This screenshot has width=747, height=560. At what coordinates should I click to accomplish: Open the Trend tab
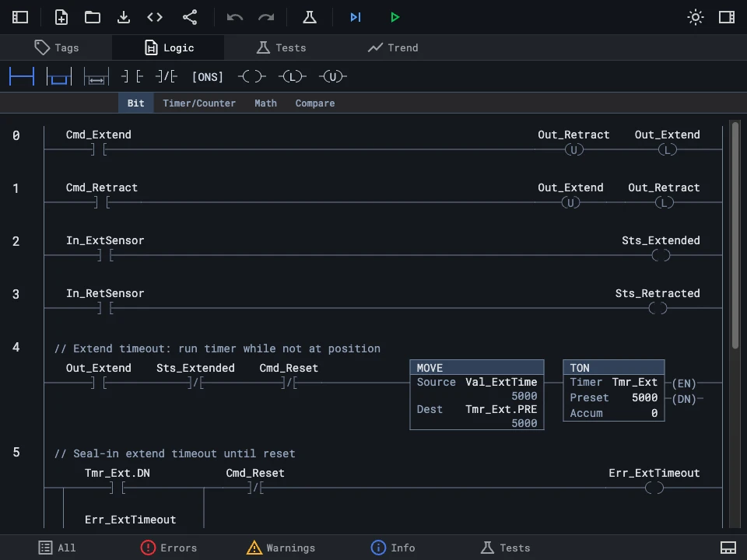393,47
